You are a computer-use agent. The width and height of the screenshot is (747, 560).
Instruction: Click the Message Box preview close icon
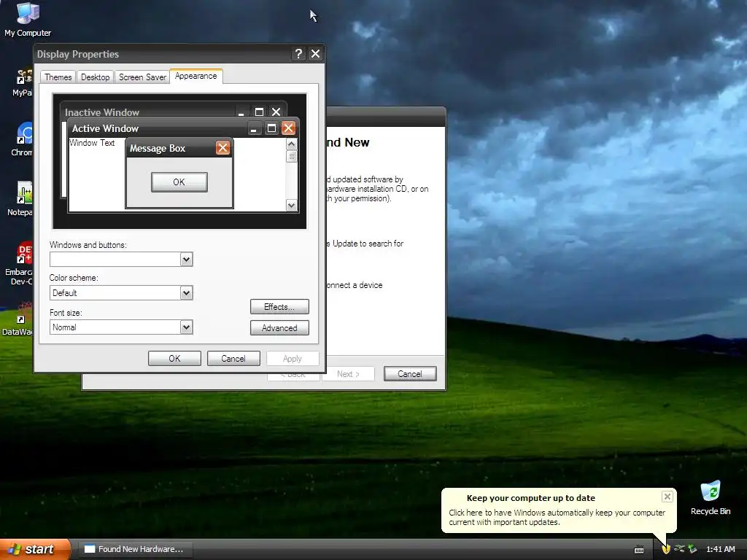[x=222, y=148]
